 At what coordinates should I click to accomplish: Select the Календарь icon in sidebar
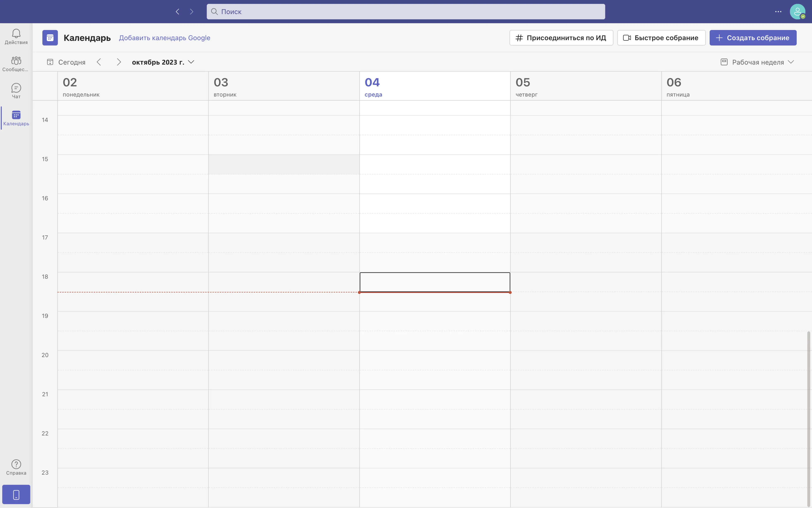pos(16,118)
